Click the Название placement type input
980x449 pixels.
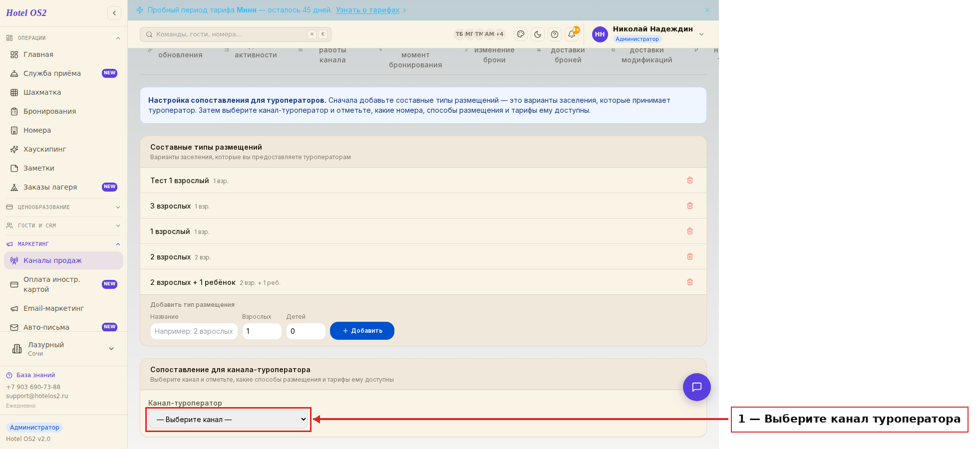[194, 331]
